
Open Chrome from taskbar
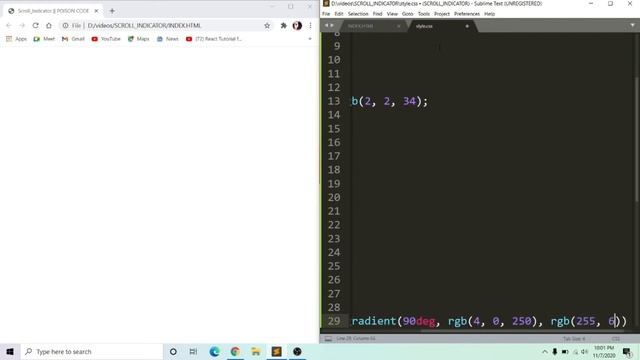235,351
